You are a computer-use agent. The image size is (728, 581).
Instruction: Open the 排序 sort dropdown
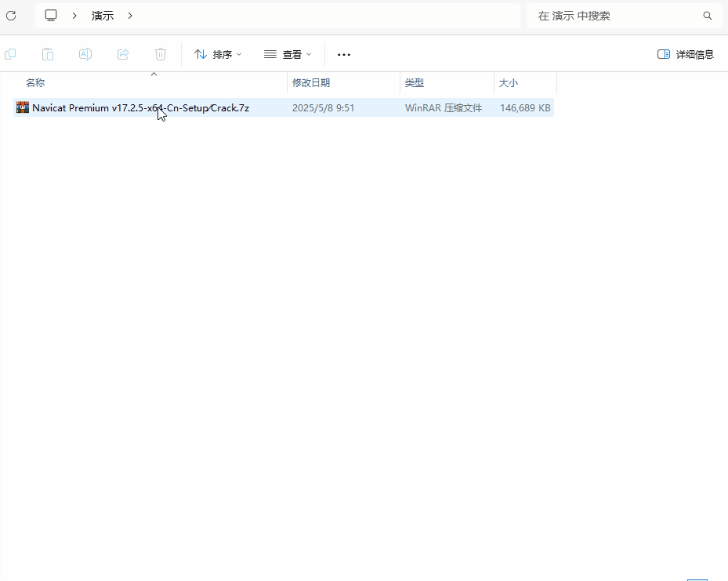[x=218, y=54]
